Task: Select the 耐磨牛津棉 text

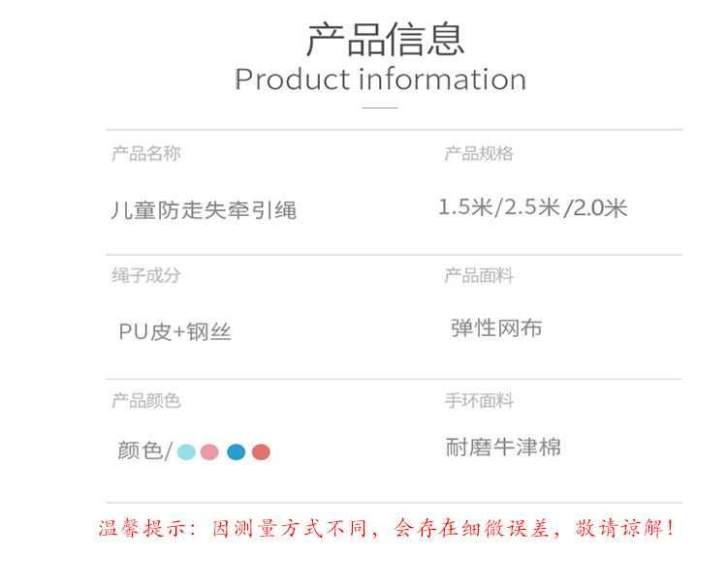Action: pyautogui.click(x=503, y=448)
